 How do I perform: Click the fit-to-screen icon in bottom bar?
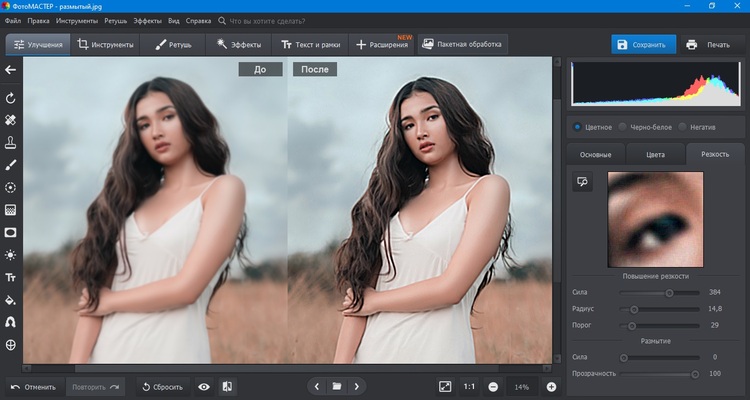445,386
